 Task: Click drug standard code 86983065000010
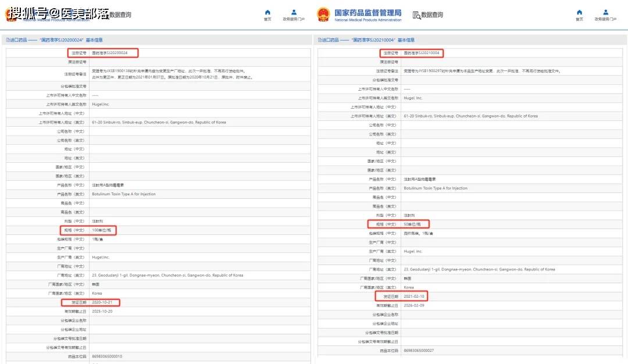click(x=107, y=356)
